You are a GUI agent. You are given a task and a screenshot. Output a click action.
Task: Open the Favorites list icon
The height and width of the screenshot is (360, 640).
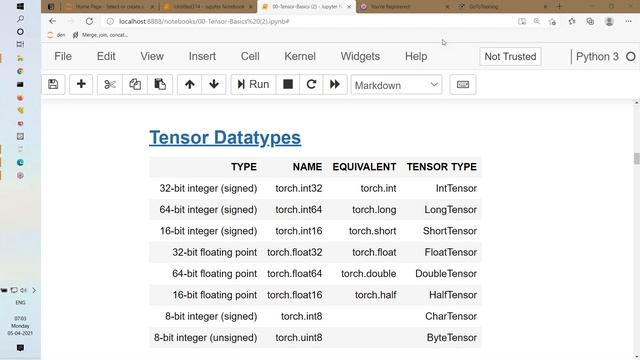[572, 21]
